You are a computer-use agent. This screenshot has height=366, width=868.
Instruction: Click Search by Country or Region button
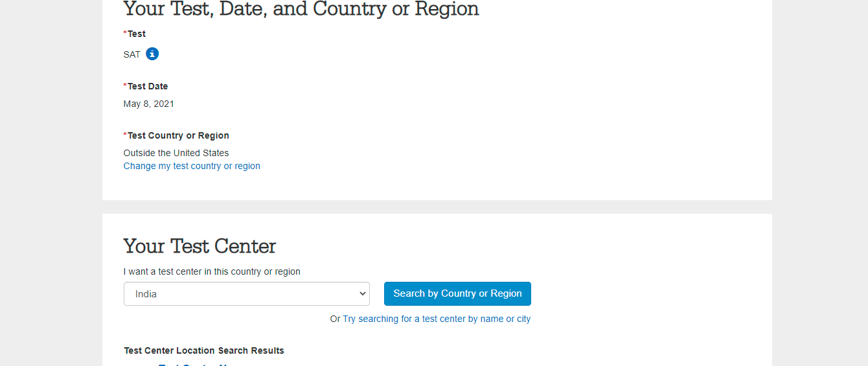pos(457,293)
